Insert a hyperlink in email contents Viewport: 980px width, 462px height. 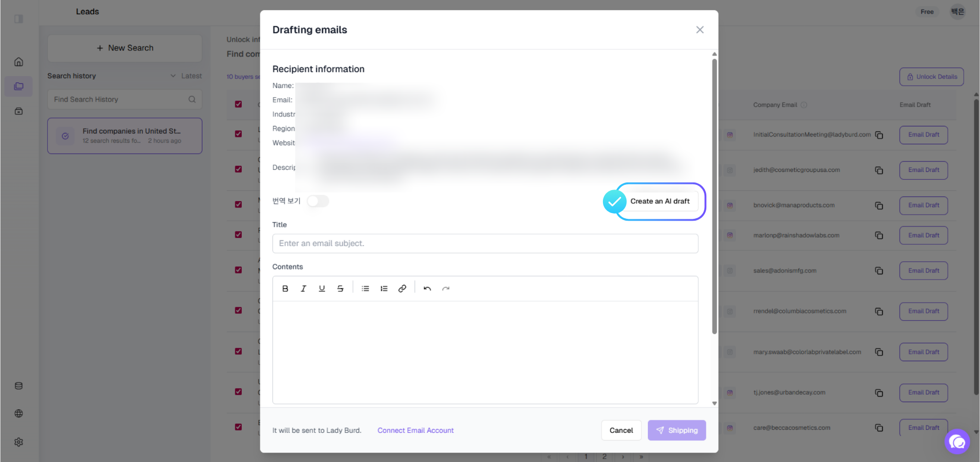point(402,289)
